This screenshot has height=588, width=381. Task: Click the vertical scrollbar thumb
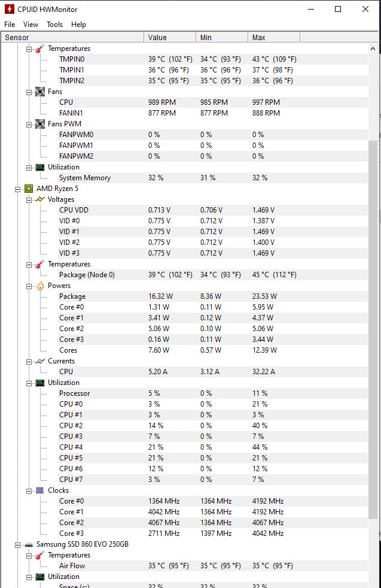pyautogui.click(x=373, y=330)
